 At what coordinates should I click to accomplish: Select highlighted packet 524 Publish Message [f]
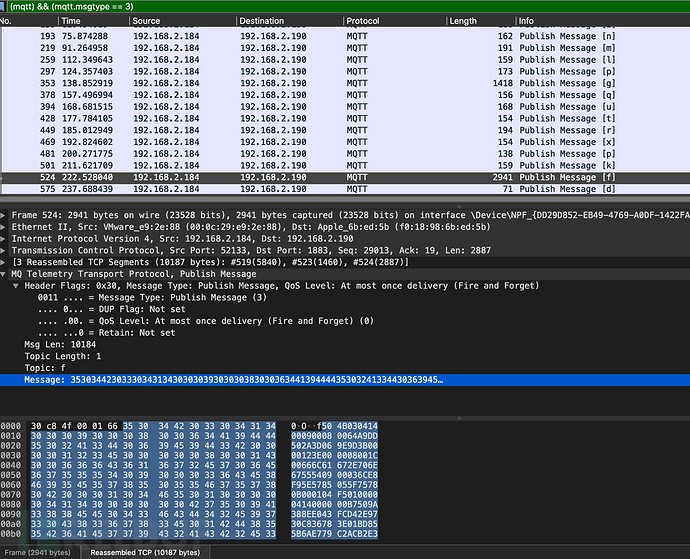tap(345, 177)
